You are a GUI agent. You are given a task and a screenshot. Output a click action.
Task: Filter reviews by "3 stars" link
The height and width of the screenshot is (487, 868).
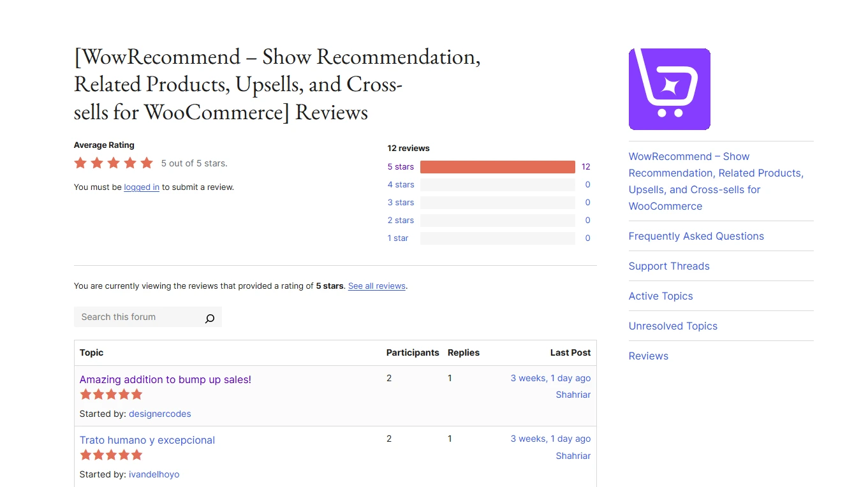tap(401, 203)
